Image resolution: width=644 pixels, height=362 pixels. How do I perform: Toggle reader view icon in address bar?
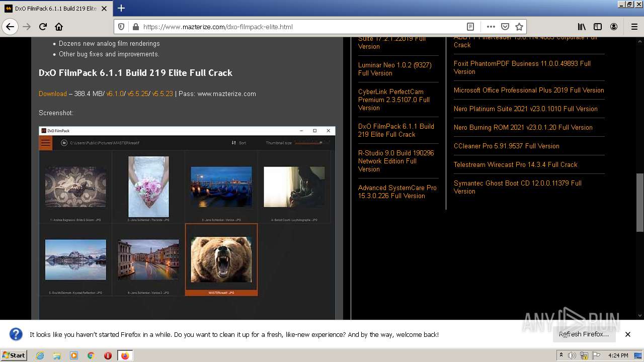[470, 27]
